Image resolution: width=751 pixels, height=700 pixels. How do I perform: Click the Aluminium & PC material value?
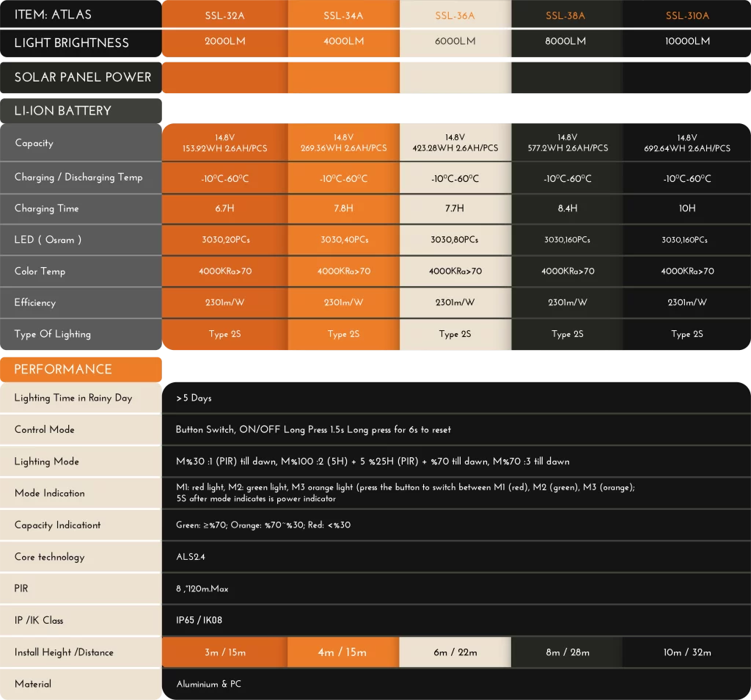pos(208,684)
